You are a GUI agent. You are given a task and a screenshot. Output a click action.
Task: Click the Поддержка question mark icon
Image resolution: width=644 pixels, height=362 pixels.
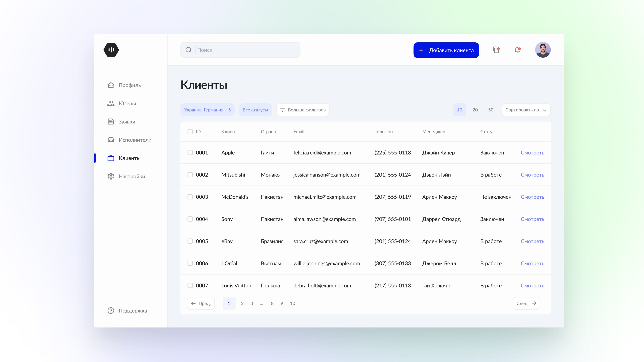pos(111,311)
